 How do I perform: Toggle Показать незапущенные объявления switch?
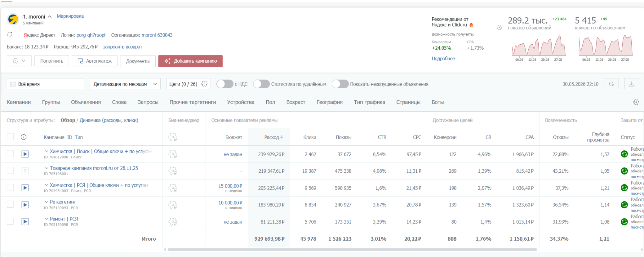pyautogui.click(x=340, y=84)
